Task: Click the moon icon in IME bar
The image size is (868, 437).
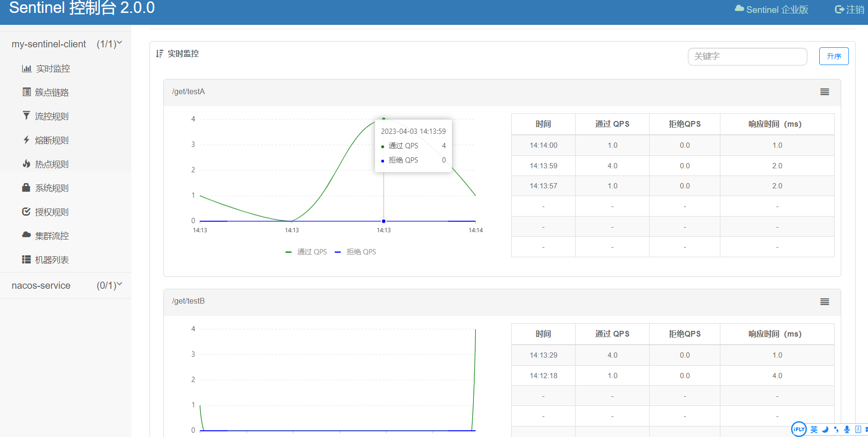Action: click(x=825, y=429)
